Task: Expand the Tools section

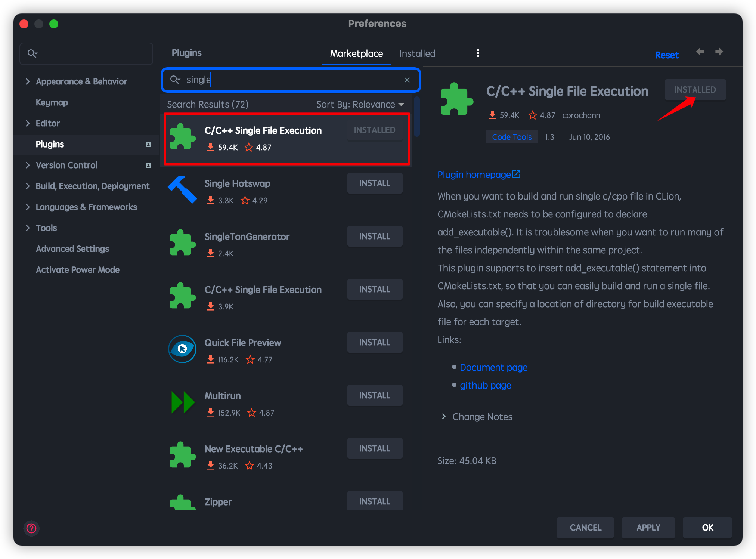Action: pos(28,228)
